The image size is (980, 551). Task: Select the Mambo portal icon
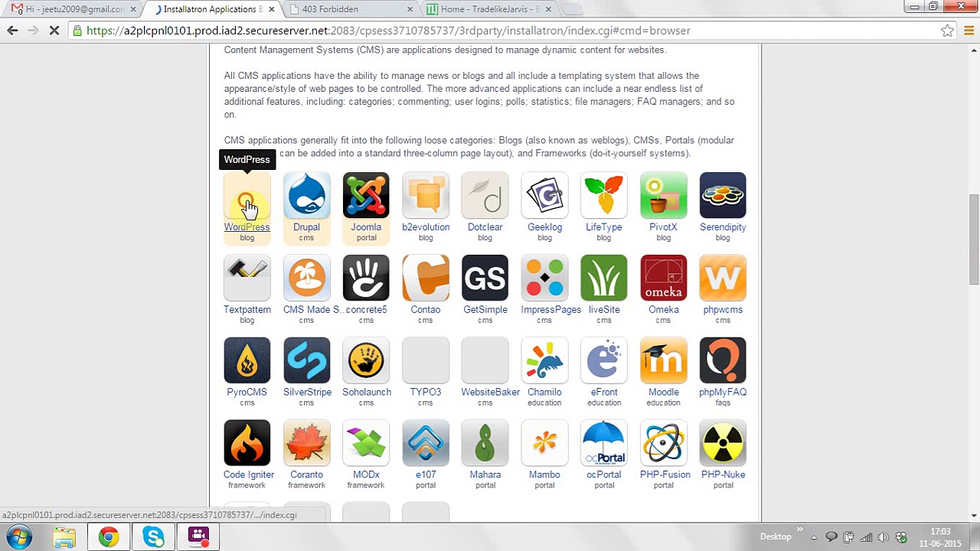pyautogui.click(x=544, y=444)
